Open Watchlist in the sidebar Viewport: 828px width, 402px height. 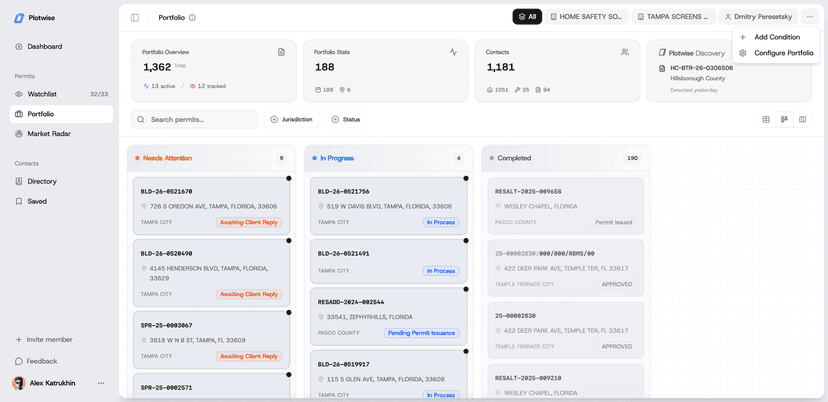click(x=61, y=94)
